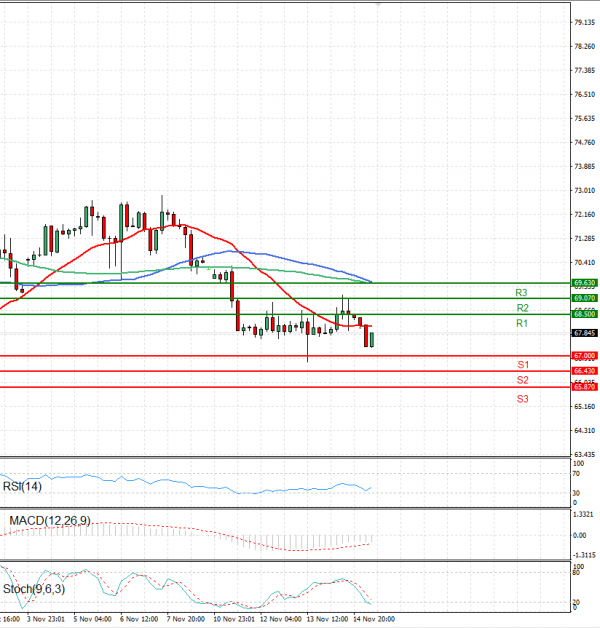
Task: Click the 71.285 price axis value
Action: point(584,239)
